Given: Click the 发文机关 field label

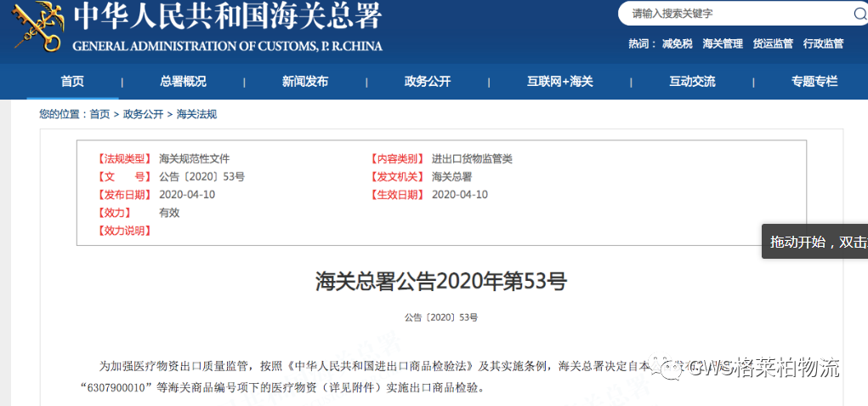Looking at the screenshot, I should [x=396, y=177].
